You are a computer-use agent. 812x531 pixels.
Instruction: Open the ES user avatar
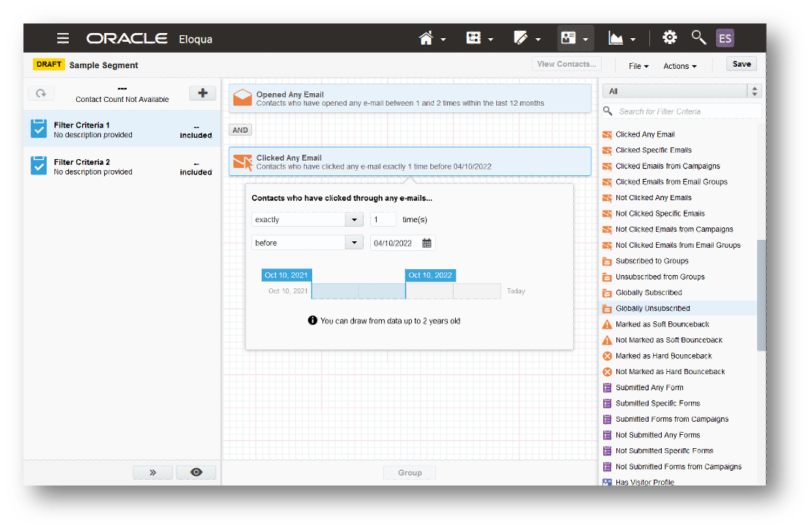725,37
